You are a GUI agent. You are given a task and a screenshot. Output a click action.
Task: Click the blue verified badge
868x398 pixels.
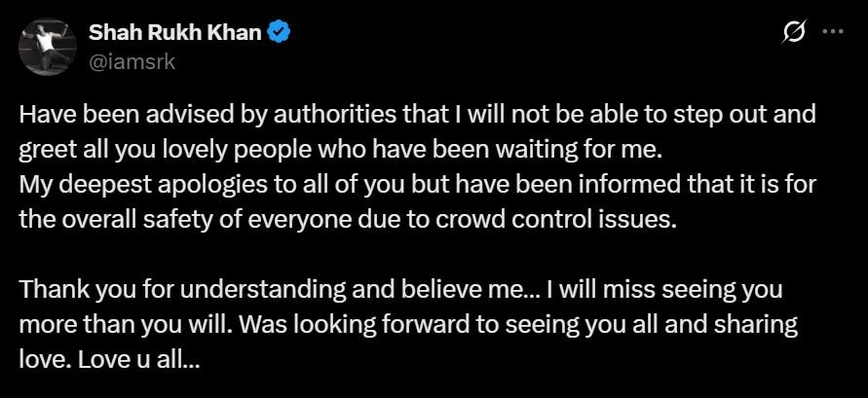(x=282, y=32)
